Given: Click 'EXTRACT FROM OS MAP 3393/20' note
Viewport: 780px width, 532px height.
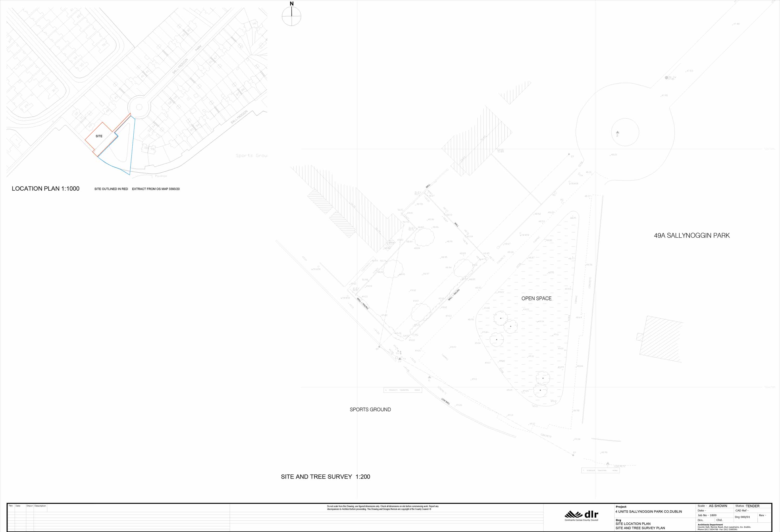Looking at the screenshot, I should tap(156, 189).
